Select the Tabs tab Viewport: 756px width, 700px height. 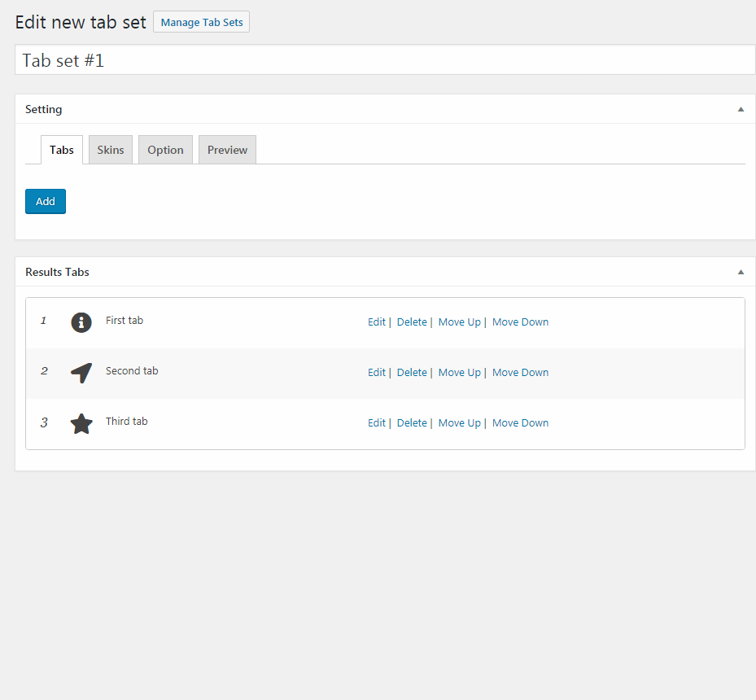[x=62, y=150]
